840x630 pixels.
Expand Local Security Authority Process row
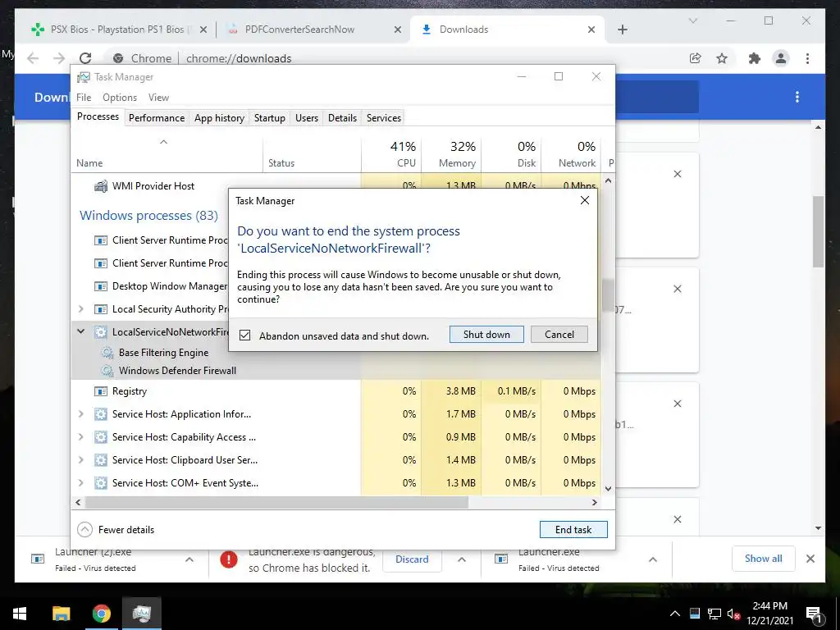pyautogui.click(x=81, y=308)
